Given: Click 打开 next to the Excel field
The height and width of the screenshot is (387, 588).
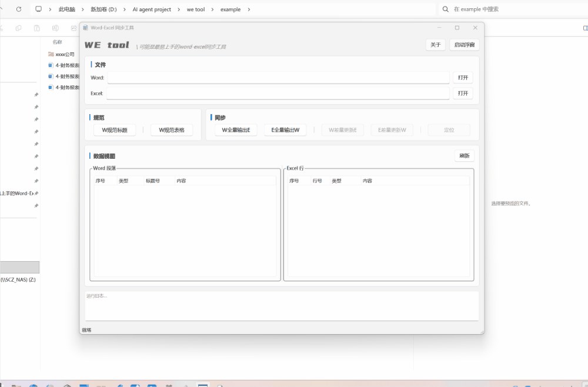Looking at the screenshot, I should click(x=463, y=94).
